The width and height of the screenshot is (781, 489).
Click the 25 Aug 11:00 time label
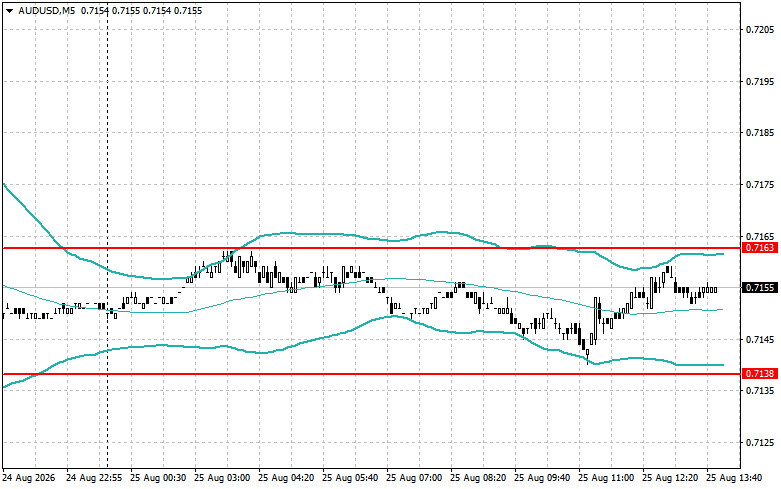(606, 478)
